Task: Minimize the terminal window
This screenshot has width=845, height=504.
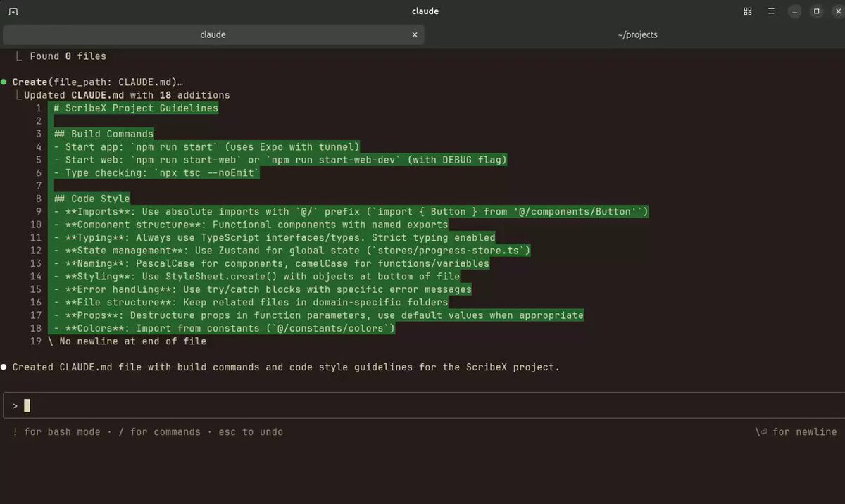Action: point(795,11)
